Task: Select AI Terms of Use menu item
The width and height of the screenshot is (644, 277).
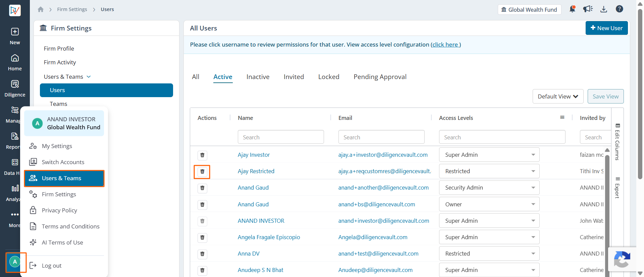Action: (x=64, y=243)
